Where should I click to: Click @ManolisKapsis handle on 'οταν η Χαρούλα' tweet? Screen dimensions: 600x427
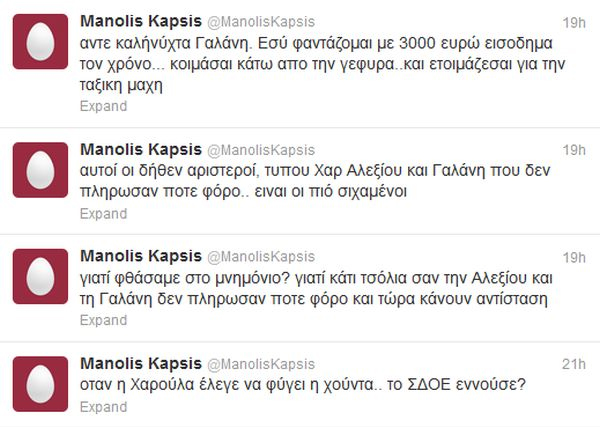click(x=260, y=364)
